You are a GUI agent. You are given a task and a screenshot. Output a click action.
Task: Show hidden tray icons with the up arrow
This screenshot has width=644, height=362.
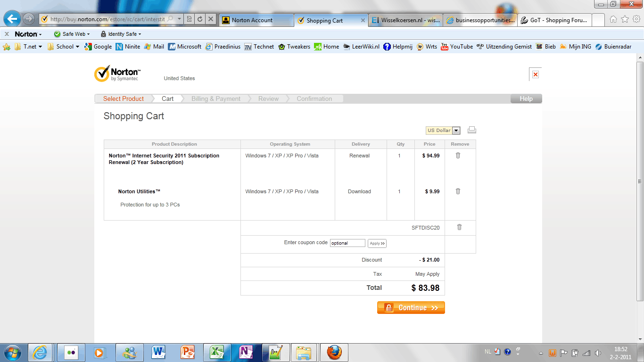coord(541,353)
